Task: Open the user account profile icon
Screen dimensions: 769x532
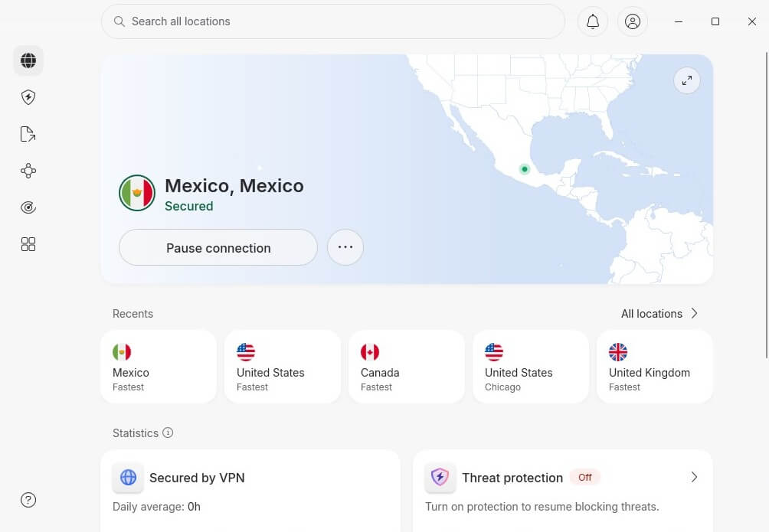Action: pos(632,21)
